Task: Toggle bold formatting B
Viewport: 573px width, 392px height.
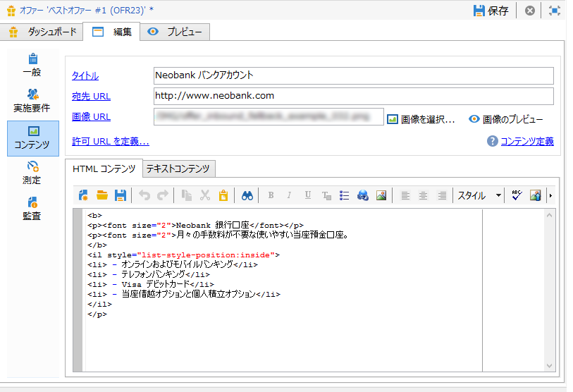Action: 271,195
